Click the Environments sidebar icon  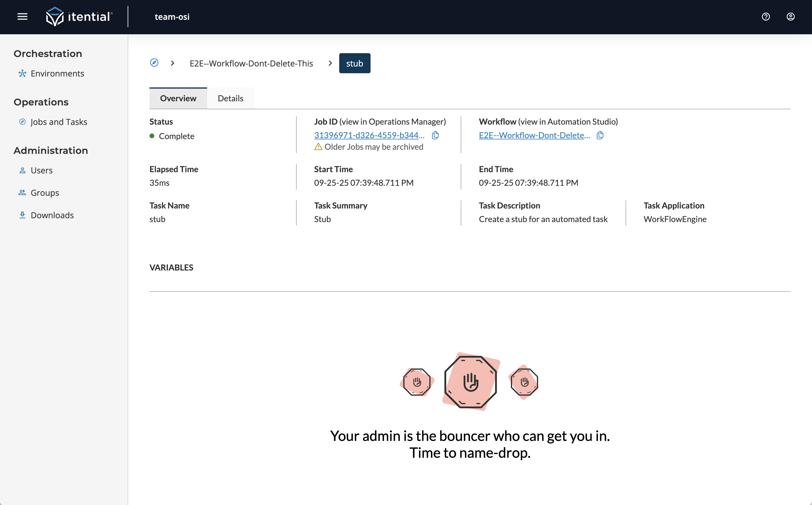[22, 74]
